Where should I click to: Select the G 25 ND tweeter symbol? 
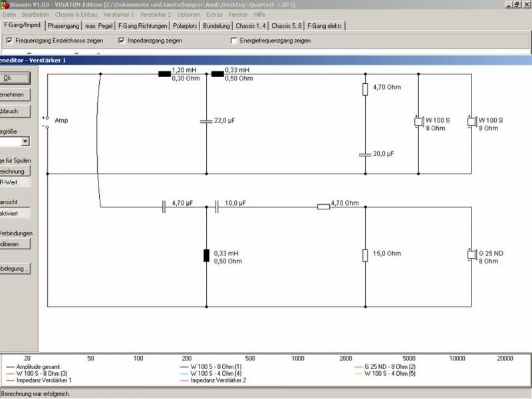pos(472,254)
